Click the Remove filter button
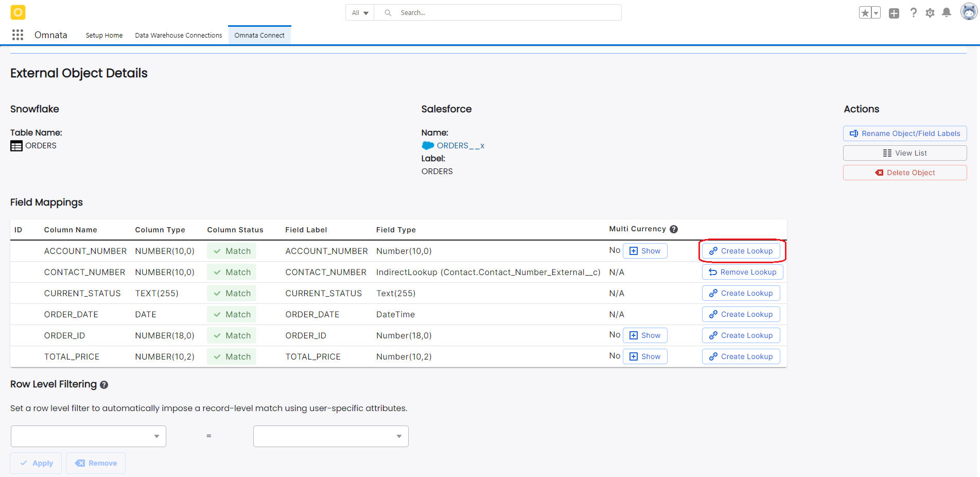 96,463
